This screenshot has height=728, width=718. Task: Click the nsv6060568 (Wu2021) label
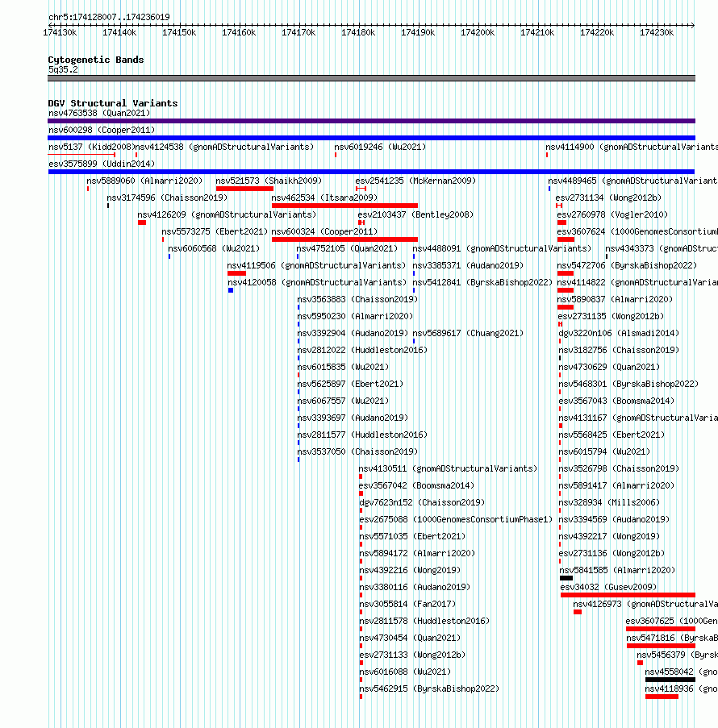coord(214,249)
